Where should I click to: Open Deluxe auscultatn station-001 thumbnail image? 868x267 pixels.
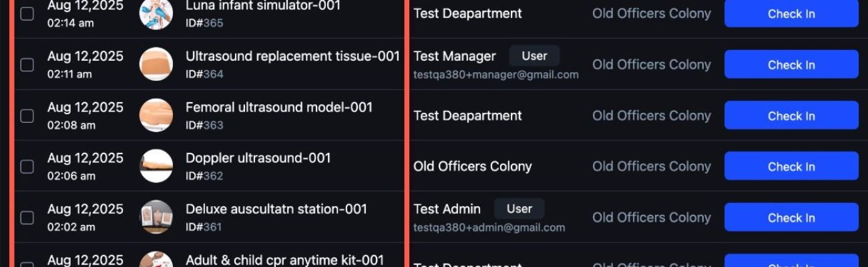156,218
